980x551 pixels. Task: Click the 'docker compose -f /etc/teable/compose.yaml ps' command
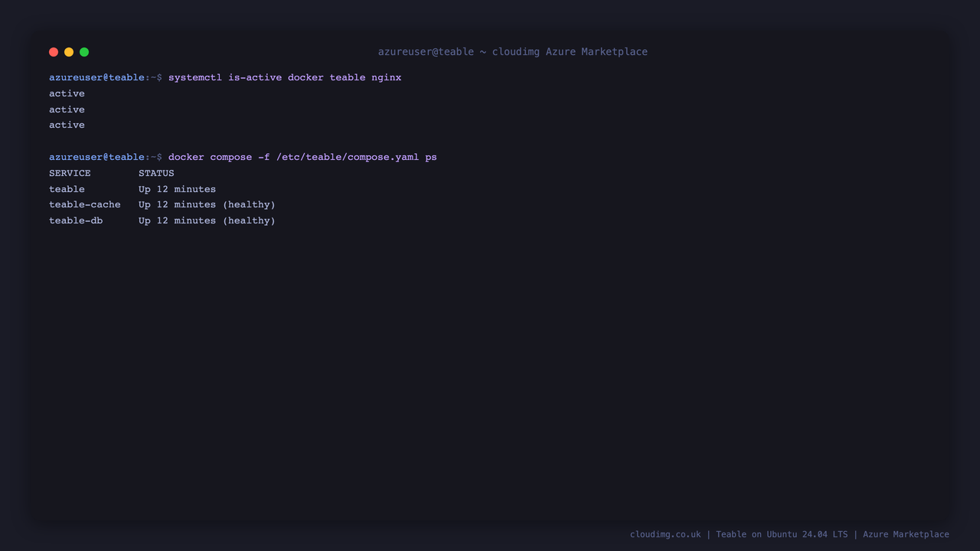click(302, 157)
